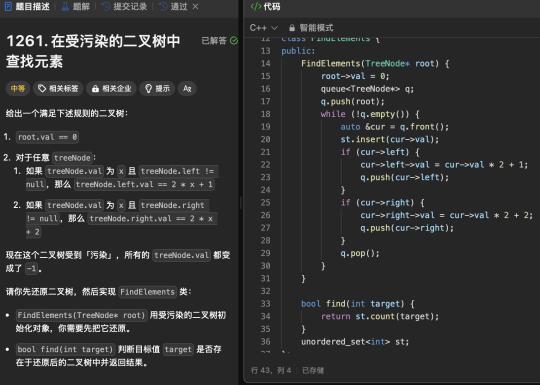Screen dimensions: 540x385
Task: Click the 代码 angle-bracket icon
Action: pyautogui.click(x=256, y=7)
